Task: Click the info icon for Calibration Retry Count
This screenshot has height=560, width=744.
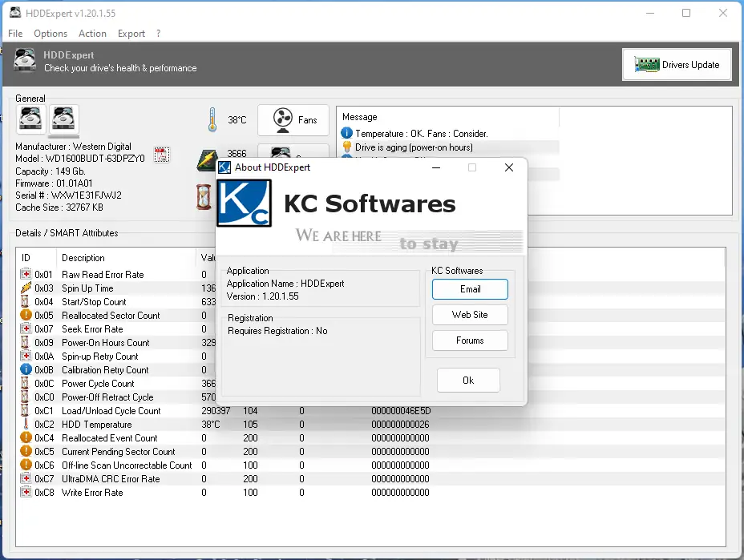Action: click(x=26, y=369)
